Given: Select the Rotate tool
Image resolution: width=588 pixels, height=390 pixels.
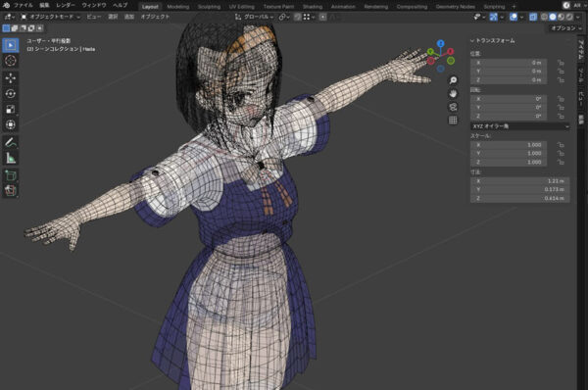Looking at the screenshot, I should click(11, 93).
